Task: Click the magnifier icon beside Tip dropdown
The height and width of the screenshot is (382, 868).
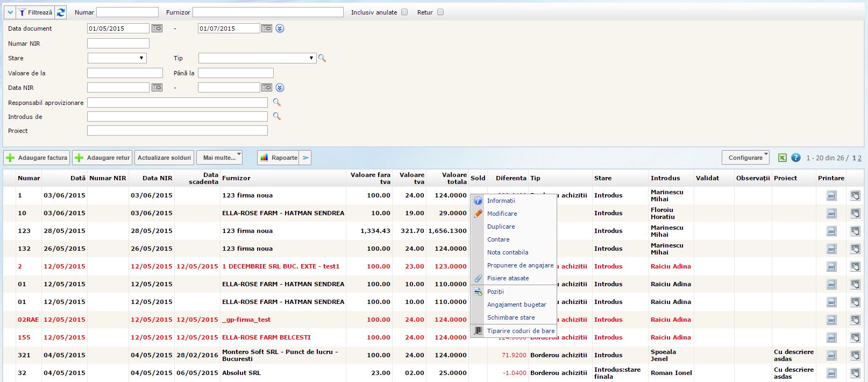Action: 322,58
